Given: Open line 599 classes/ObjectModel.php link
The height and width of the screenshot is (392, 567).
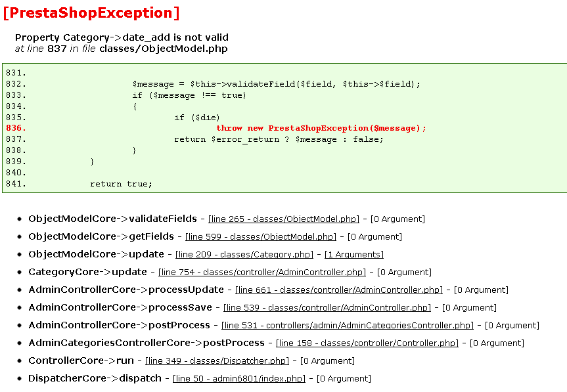Looking at the screenshot, I should pos(260,236).
